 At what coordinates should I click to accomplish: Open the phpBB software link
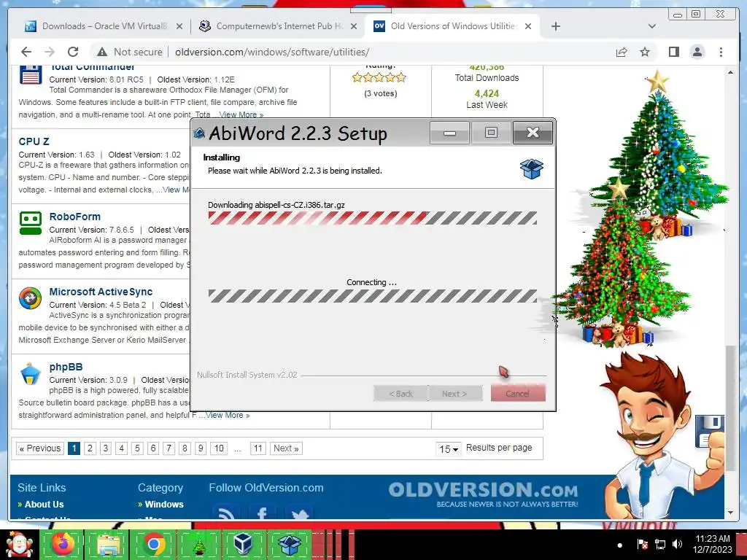[x=66, y=367]
